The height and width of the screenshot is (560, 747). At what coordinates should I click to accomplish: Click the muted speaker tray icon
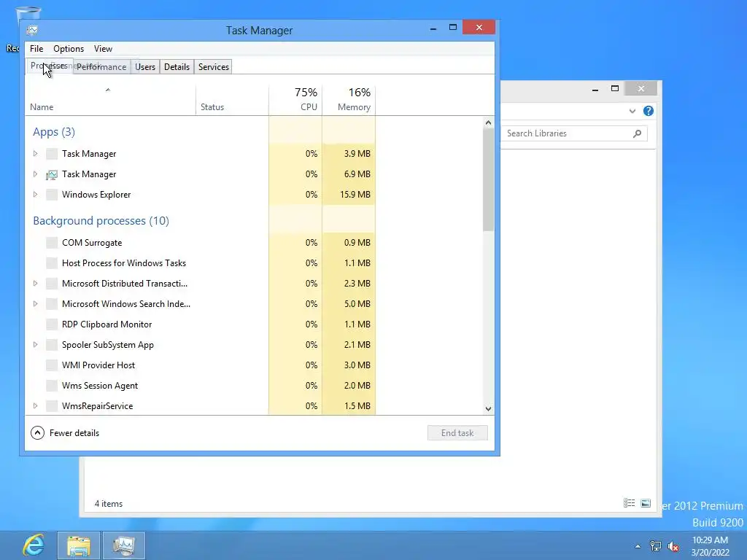[x=673, y=546]
